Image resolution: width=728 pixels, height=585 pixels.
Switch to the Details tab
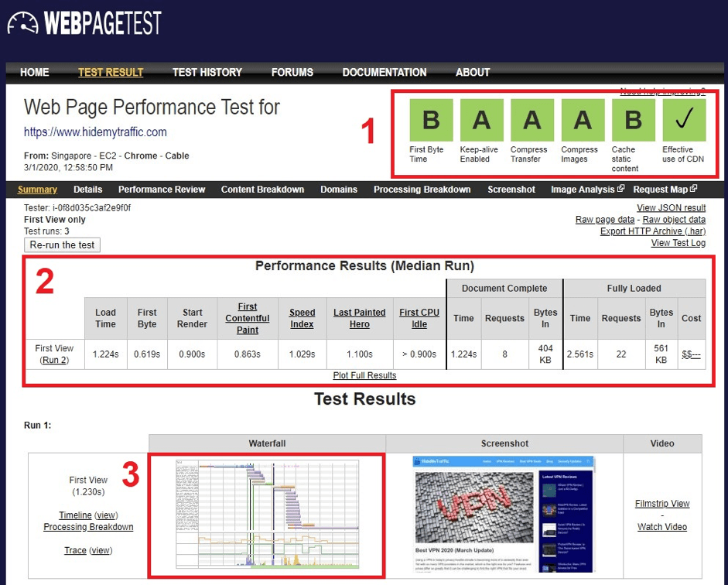pyautogui.click(x=87, y=190)
